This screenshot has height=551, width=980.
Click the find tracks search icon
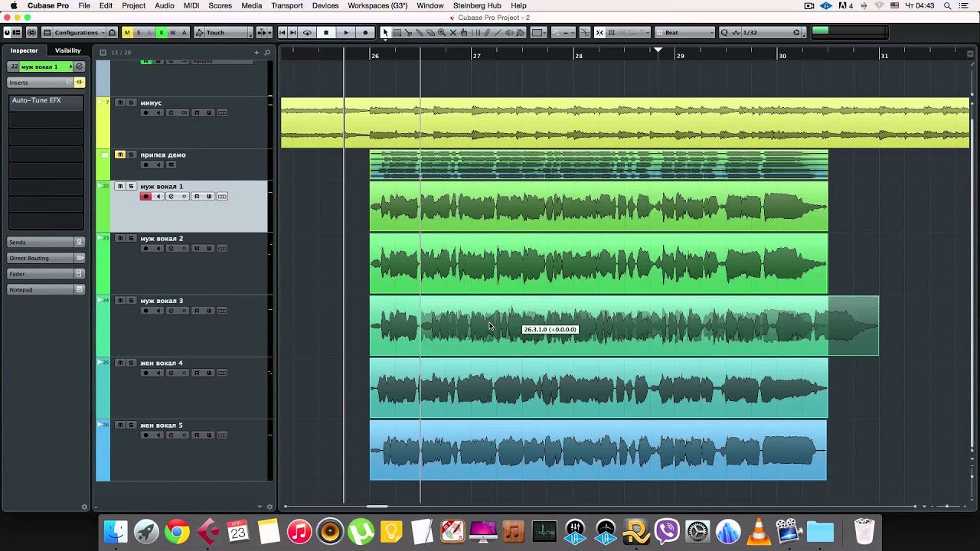tap(267, 52)
